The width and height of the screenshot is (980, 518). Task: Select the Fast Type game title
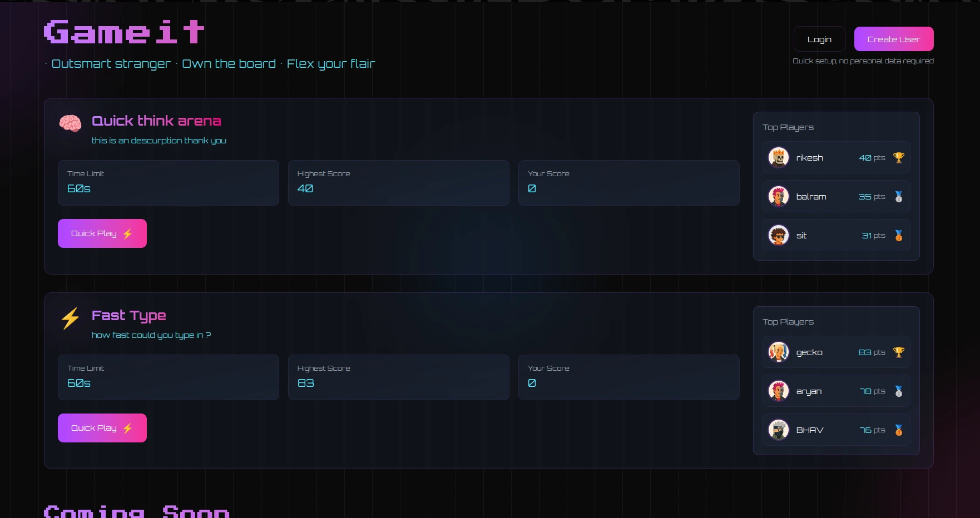(128, 316)
